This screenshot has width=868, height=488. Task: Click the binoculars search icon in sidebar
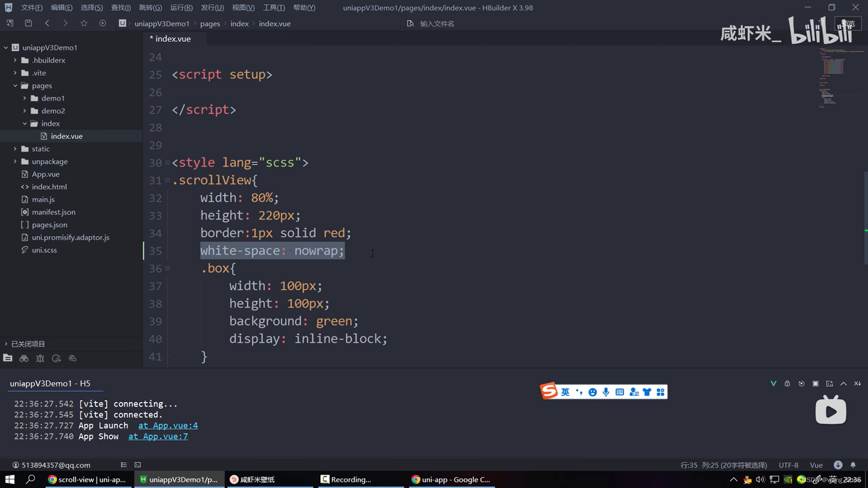coord(24,358)
